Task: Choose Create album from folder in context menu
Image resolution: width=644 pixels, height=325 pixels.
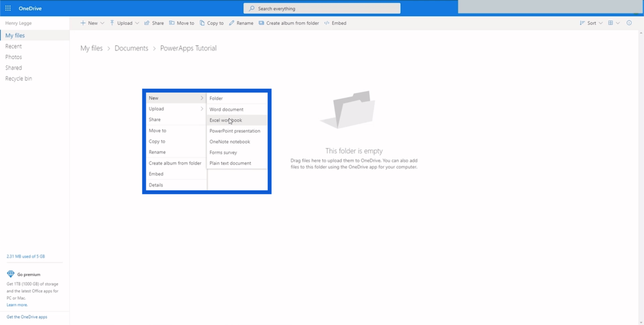Action: (x=176, y=163)
